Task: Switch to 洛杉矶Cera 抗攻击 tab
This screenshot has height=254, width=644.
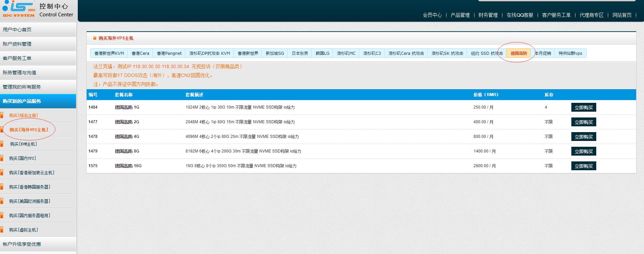Action: [406, 53]
